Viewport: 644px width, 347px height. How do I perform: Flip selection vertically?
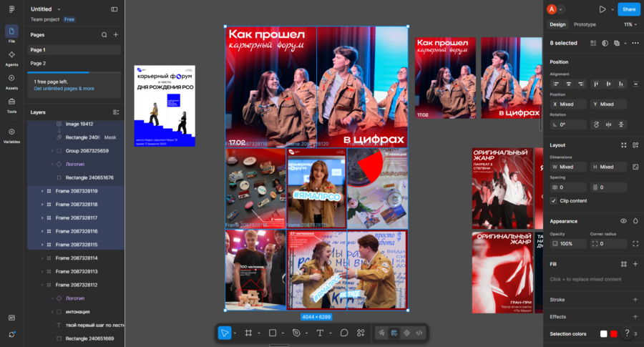[x=621, y=124]
